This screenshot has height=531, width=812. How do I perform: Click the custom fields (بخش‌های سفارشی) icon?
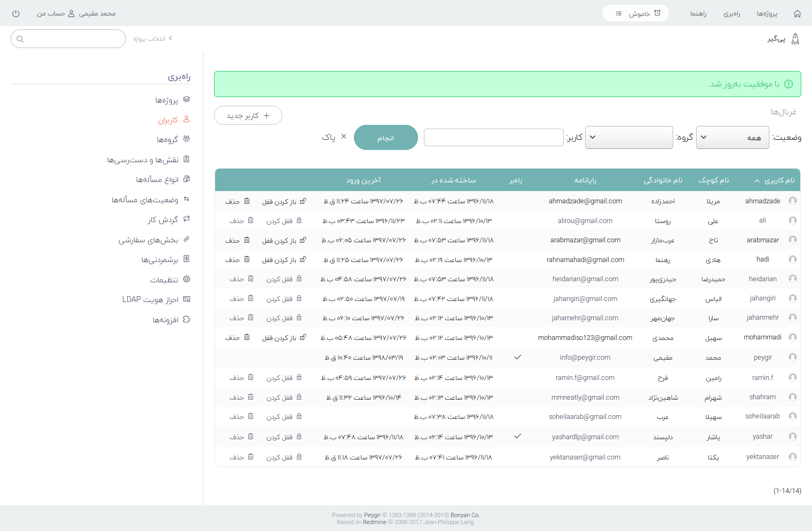pos(186,239)
